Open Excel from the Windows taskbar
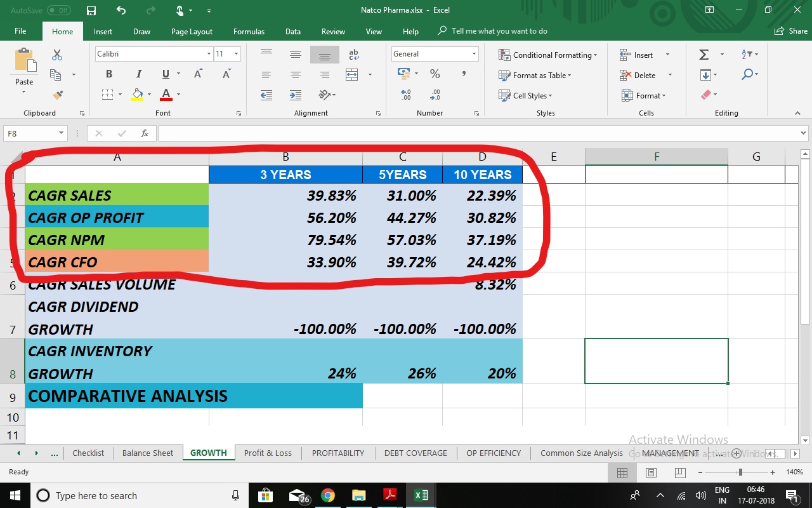Viewport: 812px width, 508px height. coord(421,495)
